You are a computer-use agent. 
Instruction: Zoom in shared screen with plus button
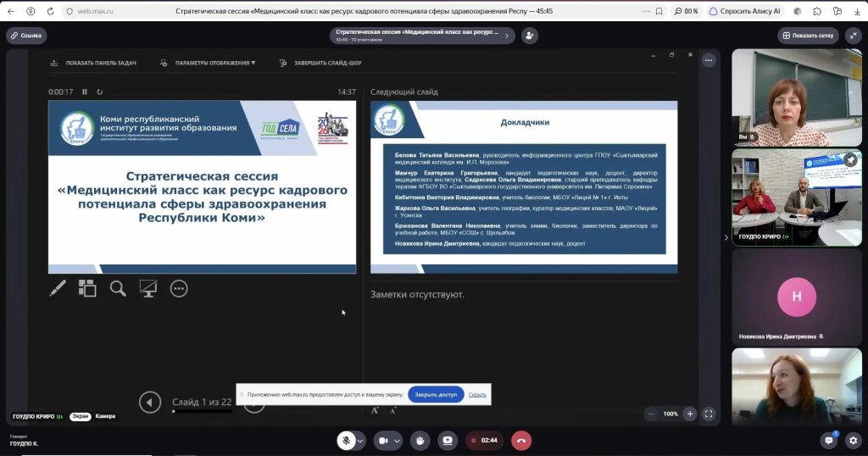pyautogui.click(x=690, y=414)
